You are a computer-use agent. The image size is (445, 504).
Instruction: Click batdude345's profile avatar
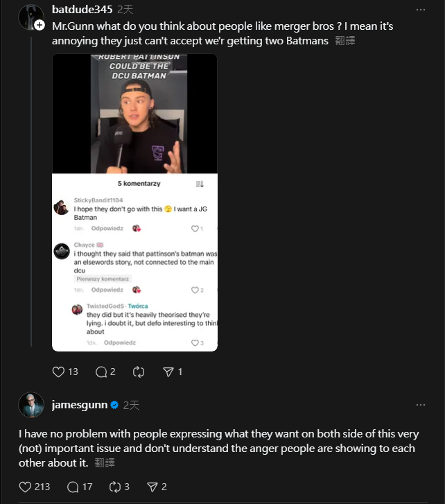pos(30,17)
